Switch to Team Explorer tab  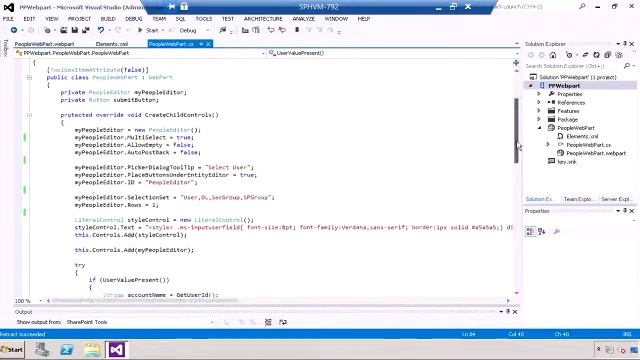(x=578, y=199)
